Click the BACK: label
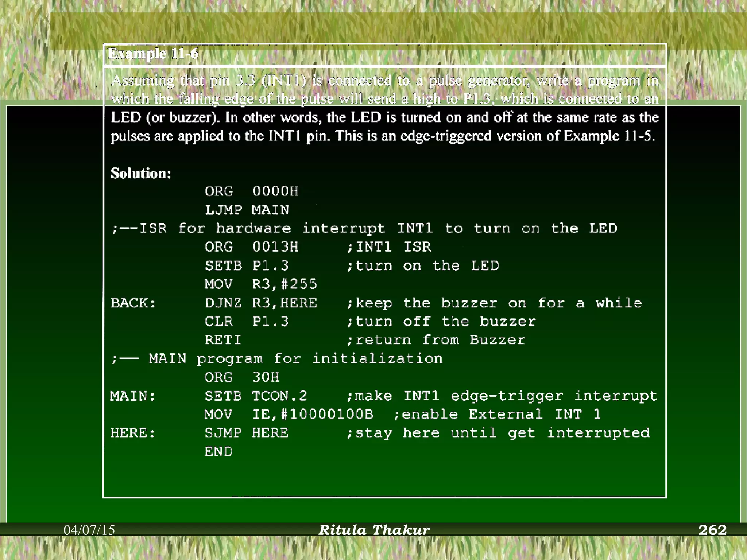This screenshot has height=560, width=747. [133, 303]
